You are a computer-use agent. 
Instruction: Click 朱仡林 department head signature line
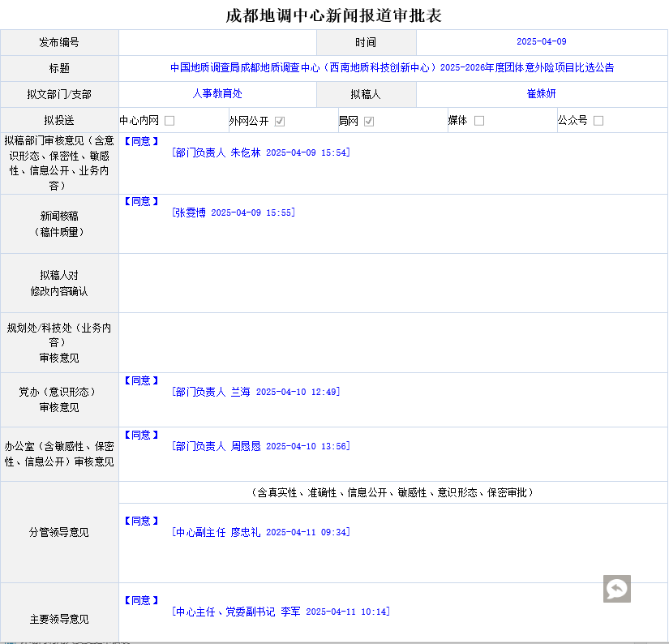(260, 152)
